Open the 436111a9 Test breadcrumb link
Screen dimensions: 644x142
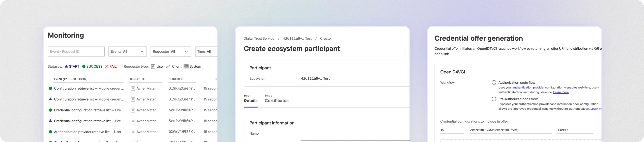click(x=297, y=38)
